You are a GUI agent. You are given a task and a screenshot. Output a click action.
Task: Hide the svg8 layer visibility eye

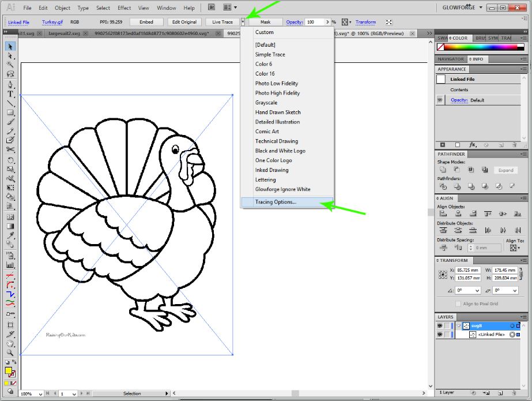[x=440, y=326]
